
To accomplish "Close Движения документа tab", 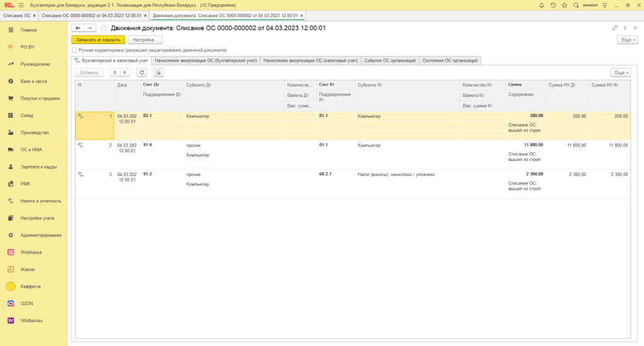I will coord(301,16).
